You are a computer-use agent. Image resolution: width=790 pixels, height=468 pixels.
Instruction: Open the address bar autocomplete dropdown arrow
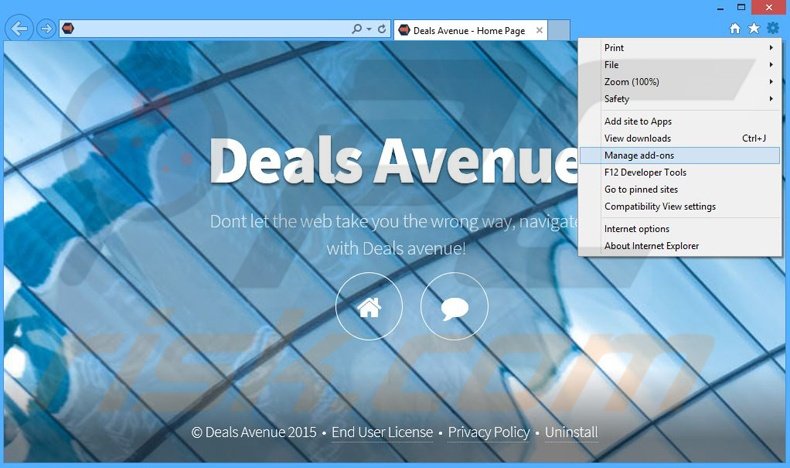coord(369,29)
